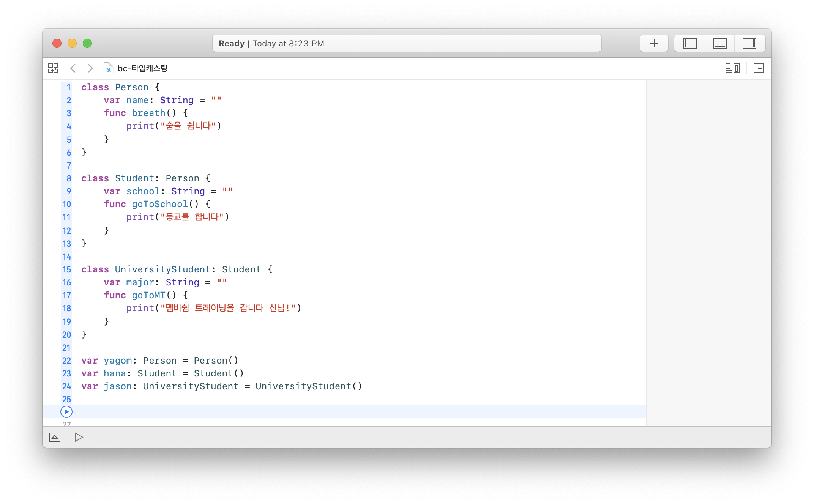Open the Library with plus button

tap(654, 43)
